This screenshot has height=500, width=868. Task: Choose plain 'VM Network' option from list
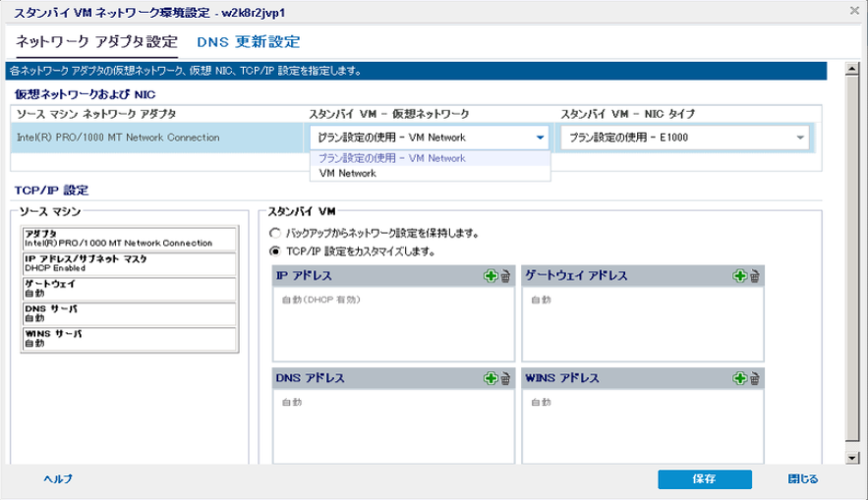pyautogui.click(x=431, y=173)
